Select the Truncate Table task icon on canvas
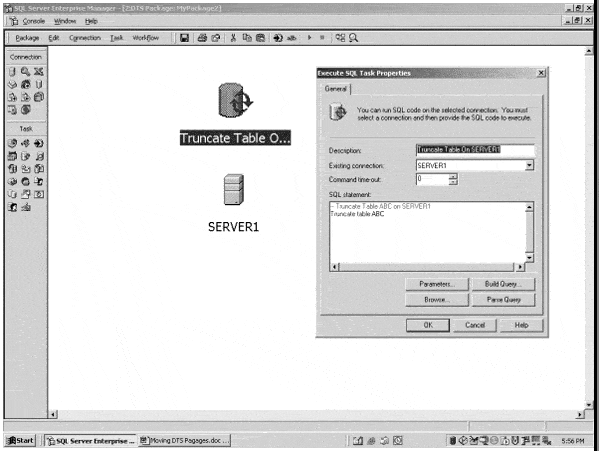Viewport: 599px width, 451px height. (235, 100)
